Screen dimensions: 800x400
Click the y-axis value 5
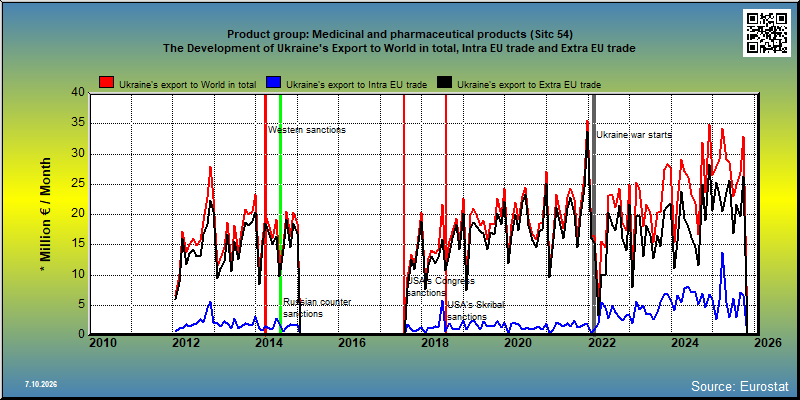pyautogui.click(x=82, y=305)
